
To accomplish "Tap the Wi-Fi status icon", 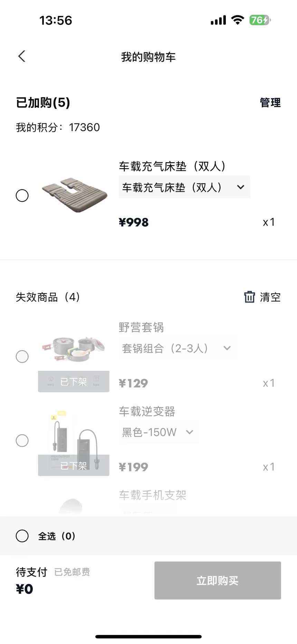I will pos(238,20).
